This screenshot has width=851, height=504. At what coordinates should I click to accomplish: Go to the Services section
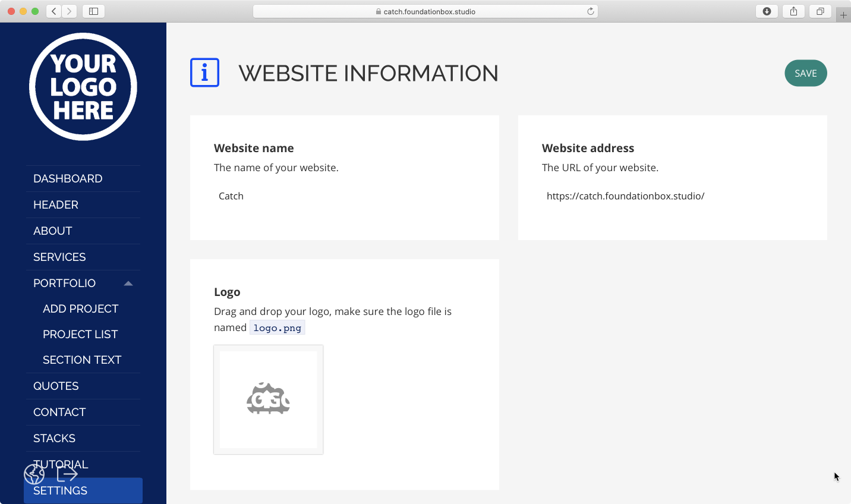pyautogui.click(x=59, y=257)
